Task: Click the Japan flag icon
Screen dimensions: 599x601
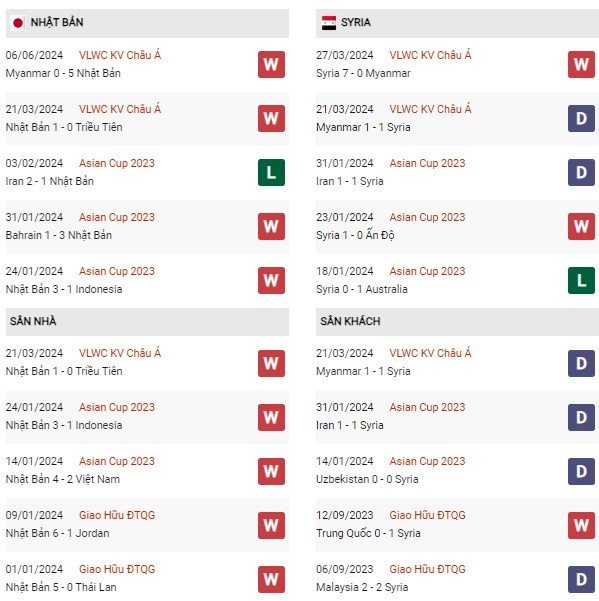Action: click(18, 23)
